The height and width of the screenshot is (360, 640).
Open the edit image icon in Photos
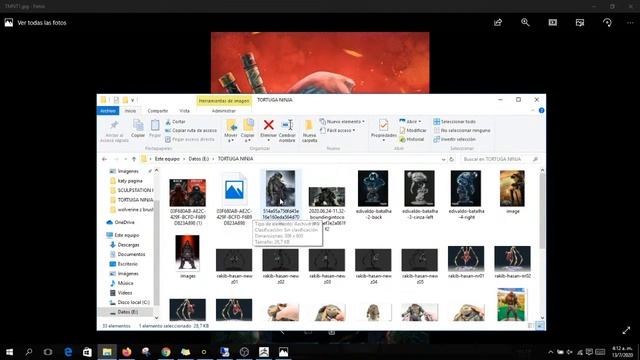tap(580, 22)
